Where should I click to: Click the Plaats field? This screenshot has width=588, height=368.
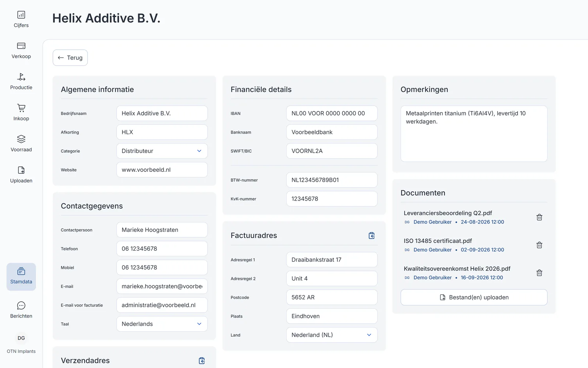pyautogui.click(x=332, y=316)
